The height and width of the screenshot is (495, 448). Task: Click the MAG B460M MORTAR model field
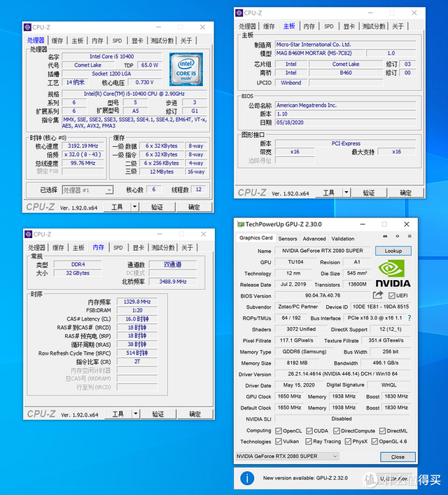(319, 53)
